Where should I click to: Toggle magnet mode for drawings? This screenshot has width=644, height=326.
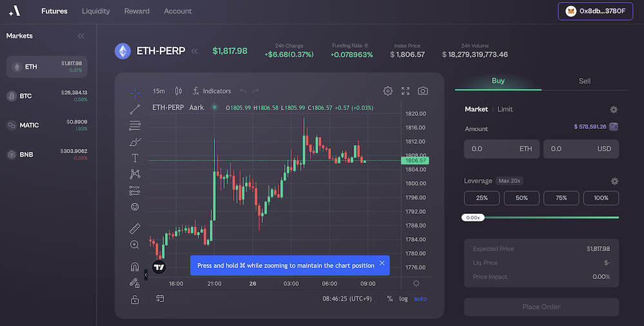tap(135, 267)
